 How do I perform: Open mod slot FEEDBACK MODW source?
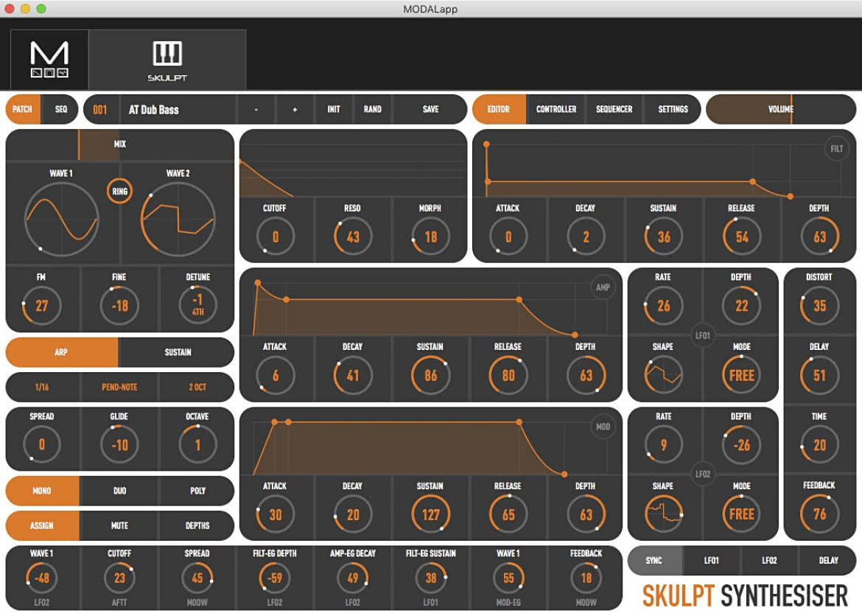pos(586,603)
